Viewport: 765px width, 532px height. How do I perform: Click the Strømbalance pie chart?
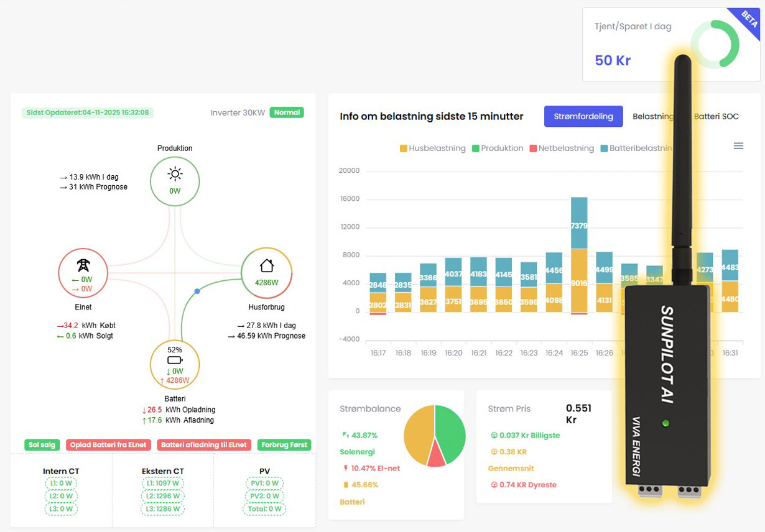pos(435,436)
